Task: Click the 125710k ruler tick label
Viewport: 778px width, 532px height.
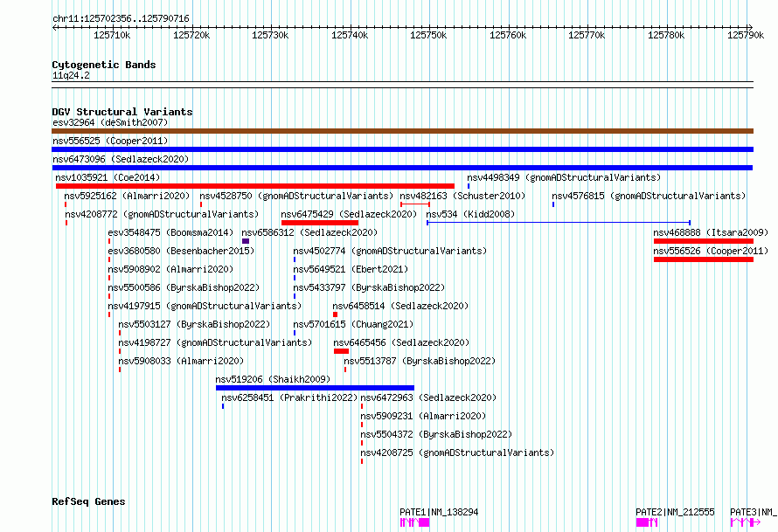Action: point(112,35)
